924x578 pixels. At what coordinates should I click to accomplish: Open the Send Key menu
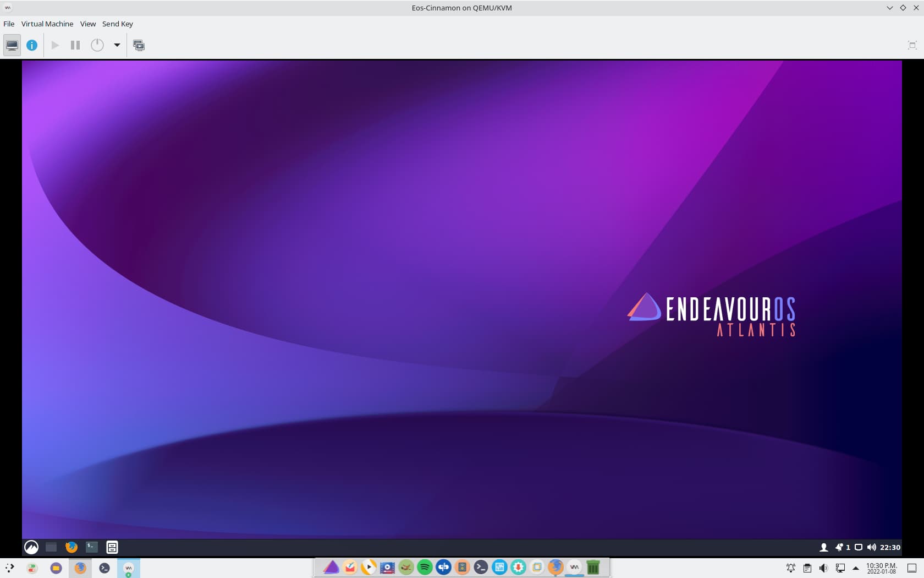point(118,24)
